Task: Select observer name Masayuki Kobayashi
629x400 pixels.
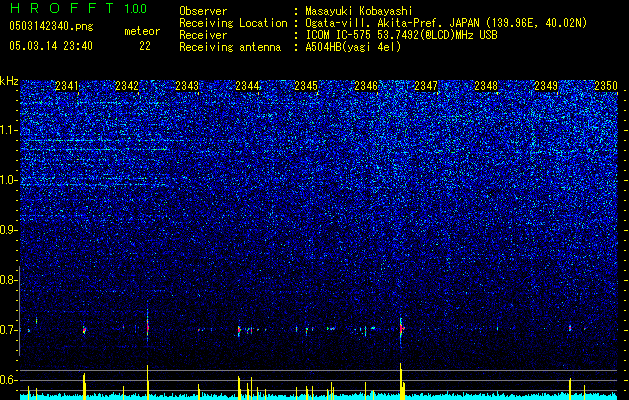Action: point(359,11)
